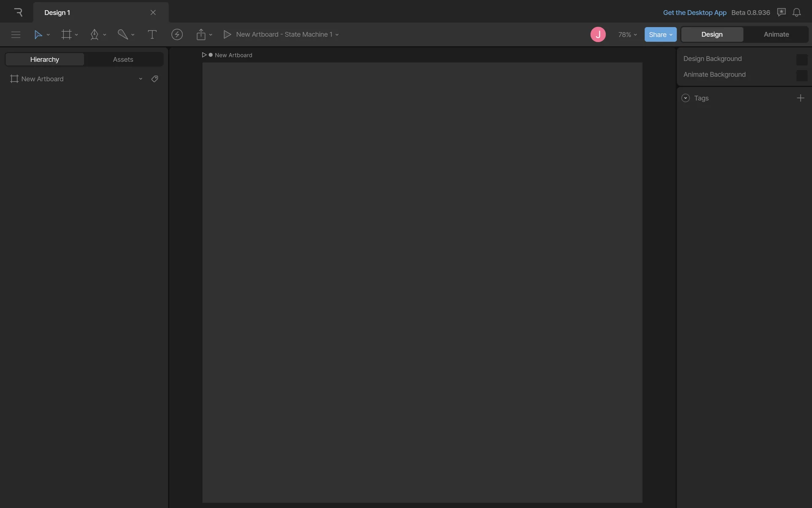Pick the Pen tool
812x508 pixels.
click(x=94, y=35)
